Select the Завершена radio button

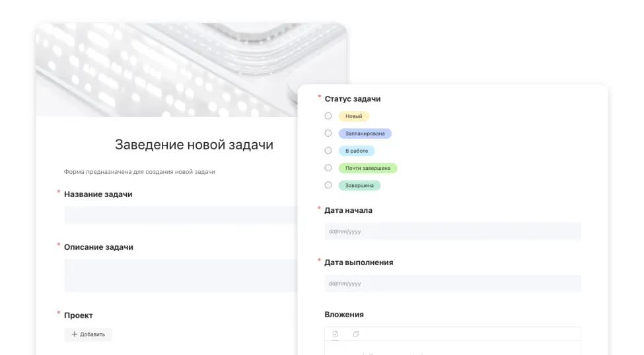coord(328,185)
